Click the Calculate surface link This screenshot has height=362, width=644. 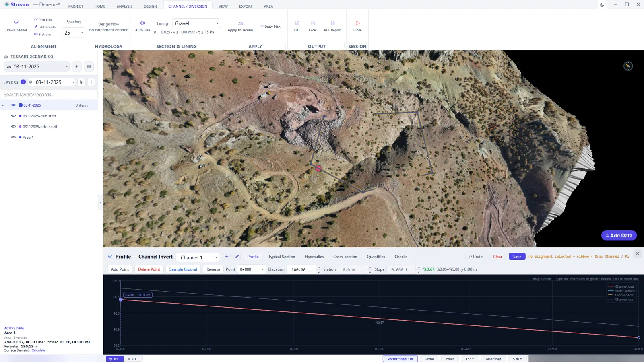[x=38, y=350]
